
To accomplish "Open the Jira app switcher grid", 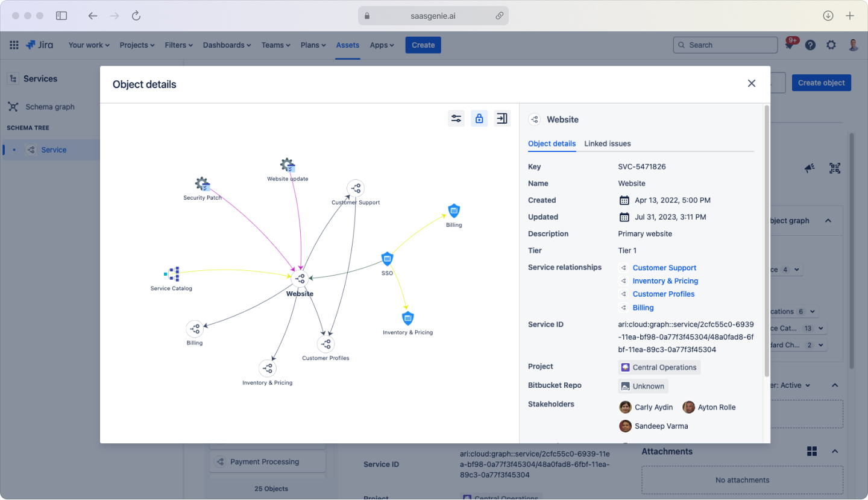I will pos(13,45).
